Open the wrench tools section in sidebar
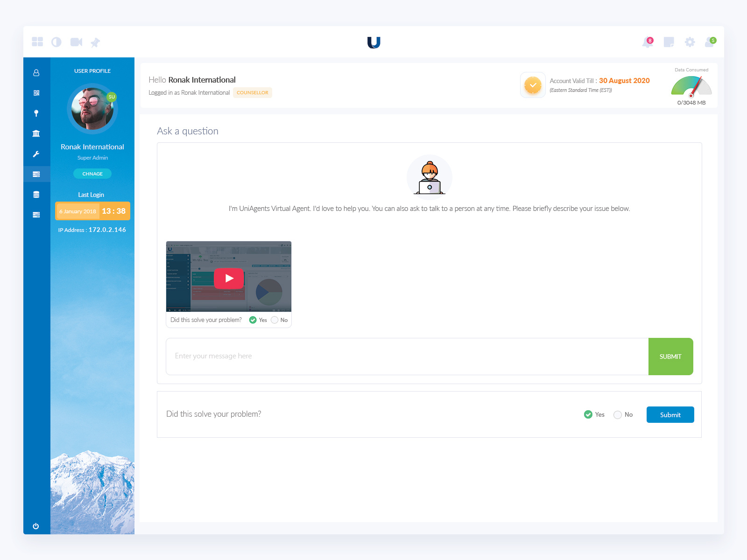The image size is (747, 560). pyautogui.click(x=36, y=154)
